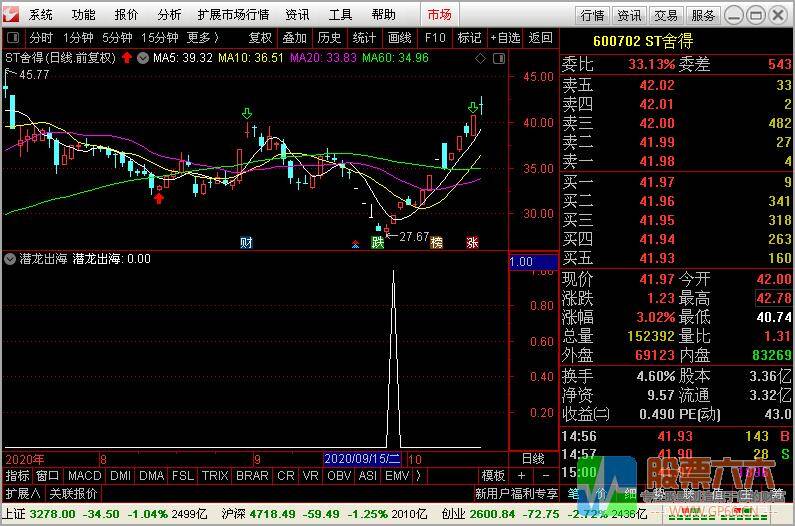Select the 5分钟 period
Viewport: 795px width, 526px height.
[117, 38]
